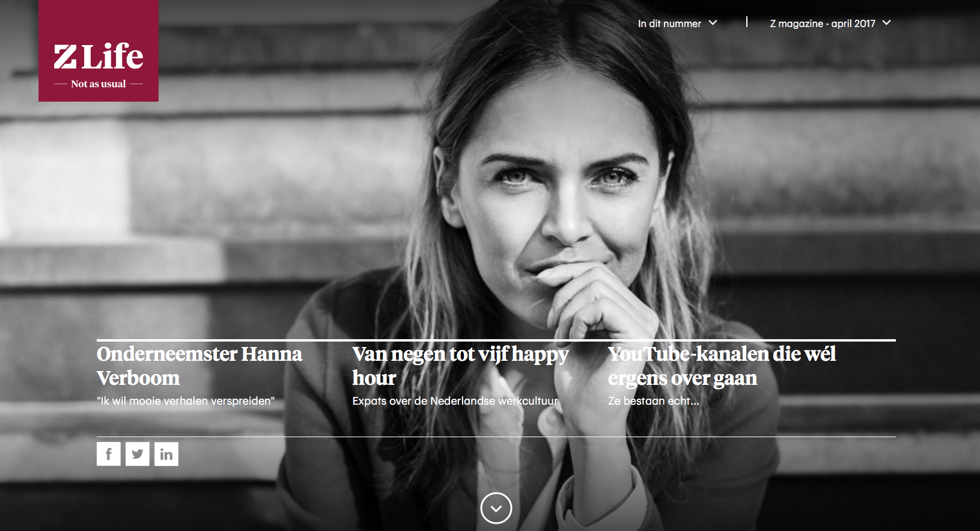
Task: Click subtitle 'Ze bestaan echt...'
Action: pyautogui.click(x=653, y=401)
